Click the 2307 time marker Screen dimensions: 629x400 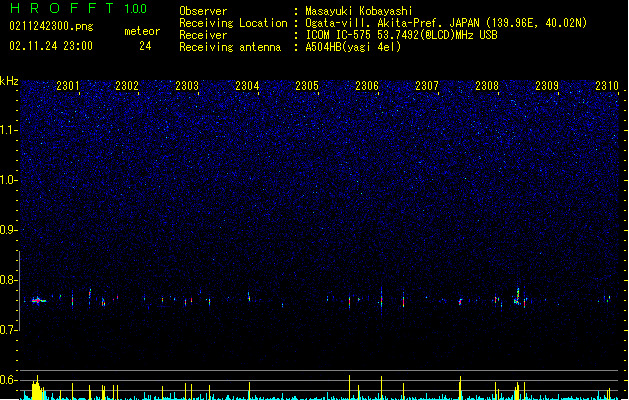[x=427, y=86]
